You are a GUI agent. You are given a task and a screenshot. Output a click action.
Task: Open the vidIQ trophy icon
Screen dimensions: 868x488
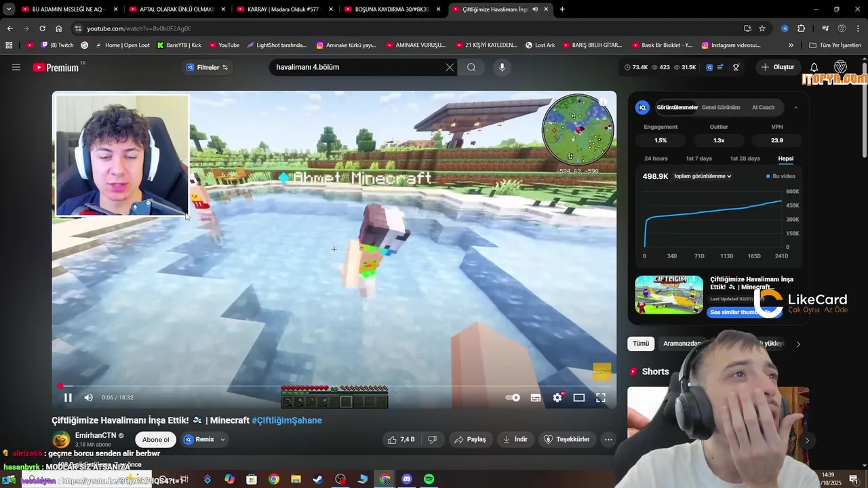pos(736,67)
